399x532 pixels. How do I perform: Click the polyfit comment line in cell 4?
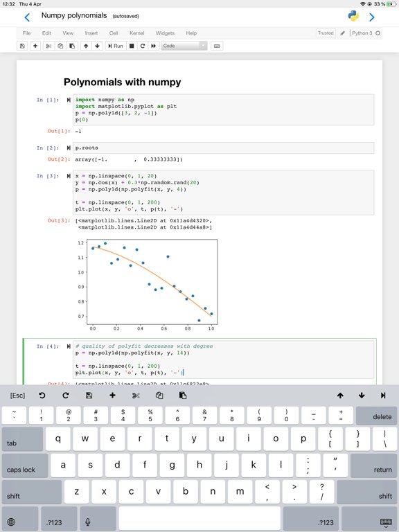tap(144, 346)
